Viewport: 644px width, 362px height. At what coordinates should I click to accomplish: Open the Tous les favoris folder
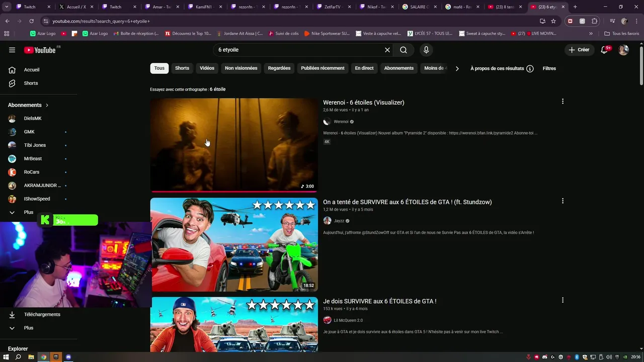pos(622,34)
